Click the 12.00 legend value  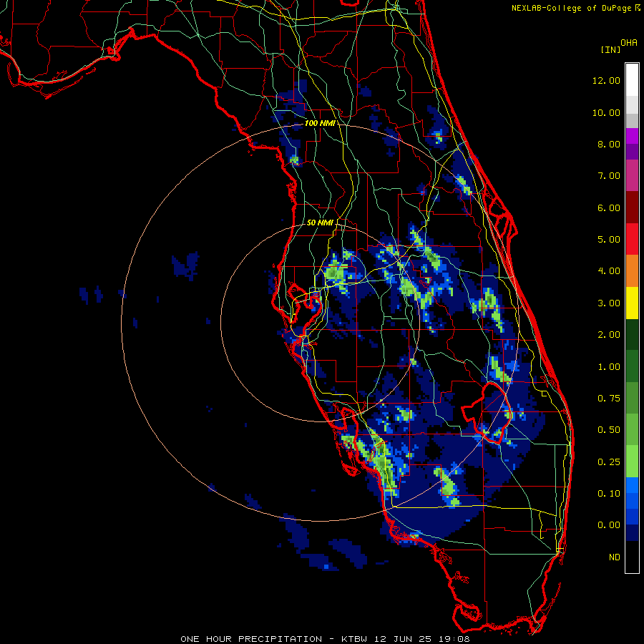(606, 80)
